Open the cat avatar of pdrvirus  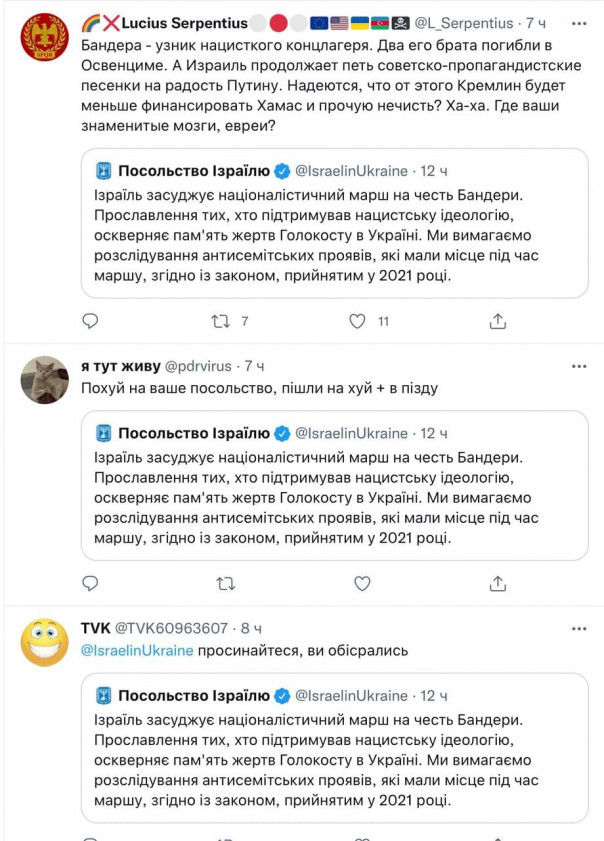pyautogui.click(x=45, y=380)
